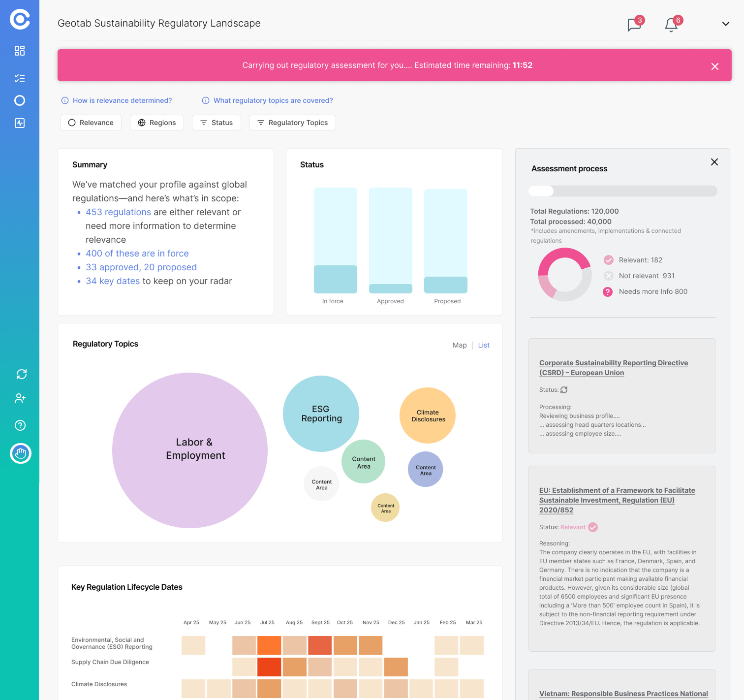Click the Not relevant 931 x icon
744x700 pixels.
tap(609, 276)
